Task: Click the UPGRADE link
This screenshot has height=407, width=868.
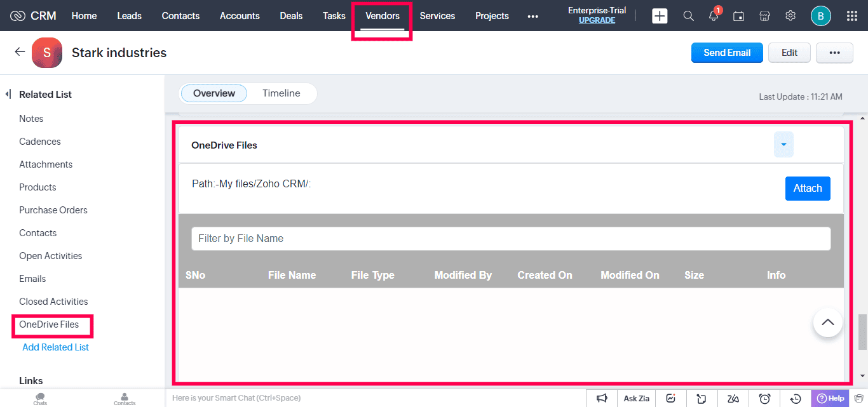Action: 597,20
